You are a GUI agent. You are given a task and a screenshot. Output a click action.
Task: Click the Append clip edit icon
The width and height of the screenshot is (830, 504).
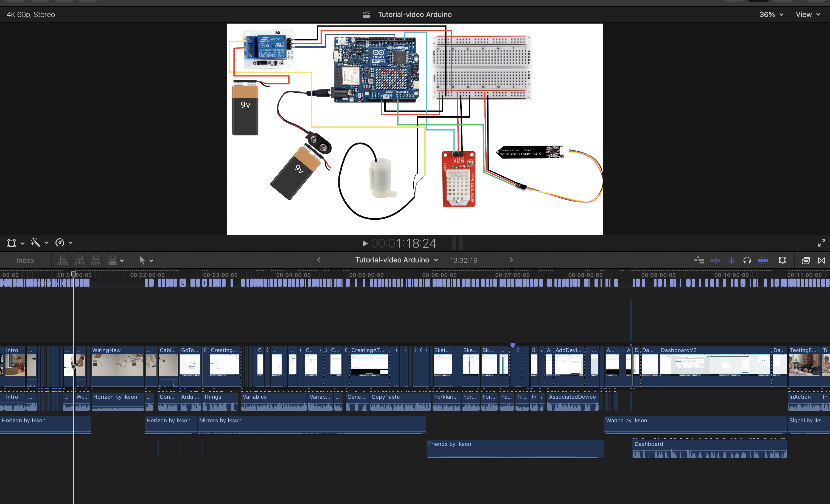(x=96, y=260)
